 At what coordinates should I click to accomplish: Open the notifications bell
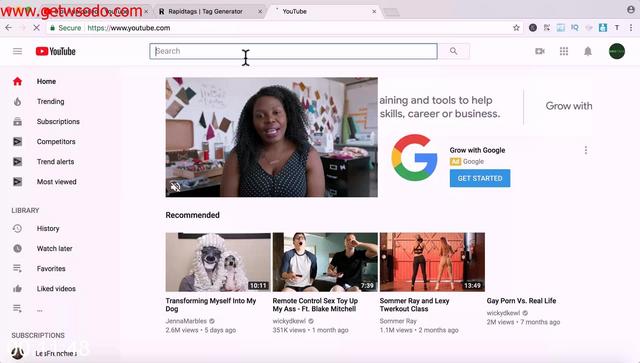[588, 51]
